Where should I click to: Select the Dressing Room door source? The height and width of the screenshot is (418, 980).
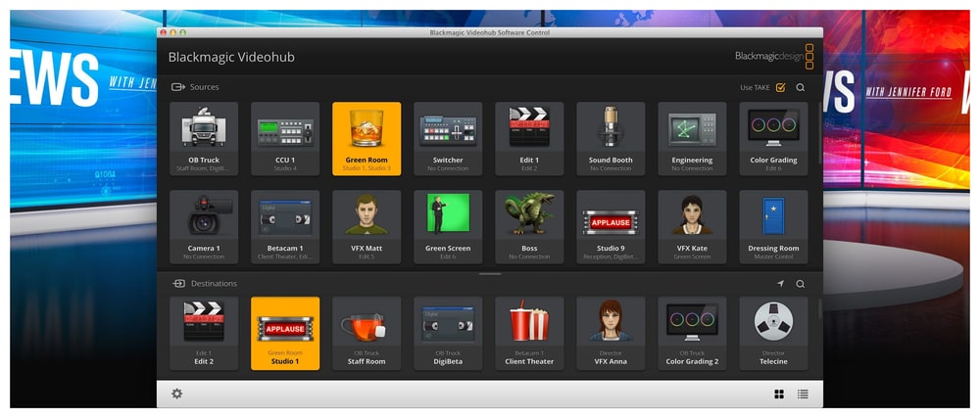click(773, 227)
